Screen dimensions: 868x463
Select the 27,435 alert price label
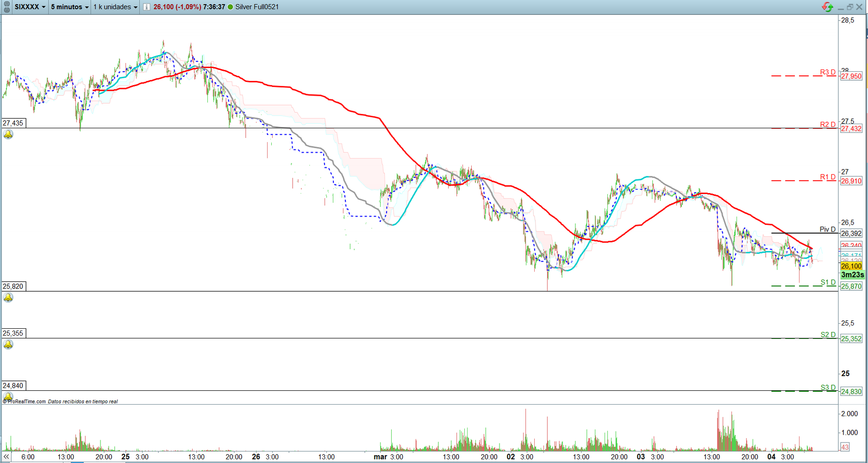(x=13, y=123)
